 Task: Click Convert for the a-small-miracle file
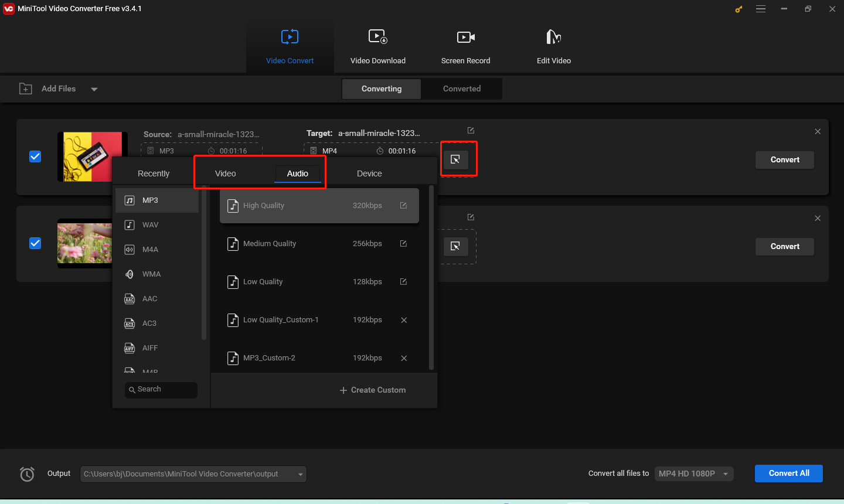coord(785,159)
